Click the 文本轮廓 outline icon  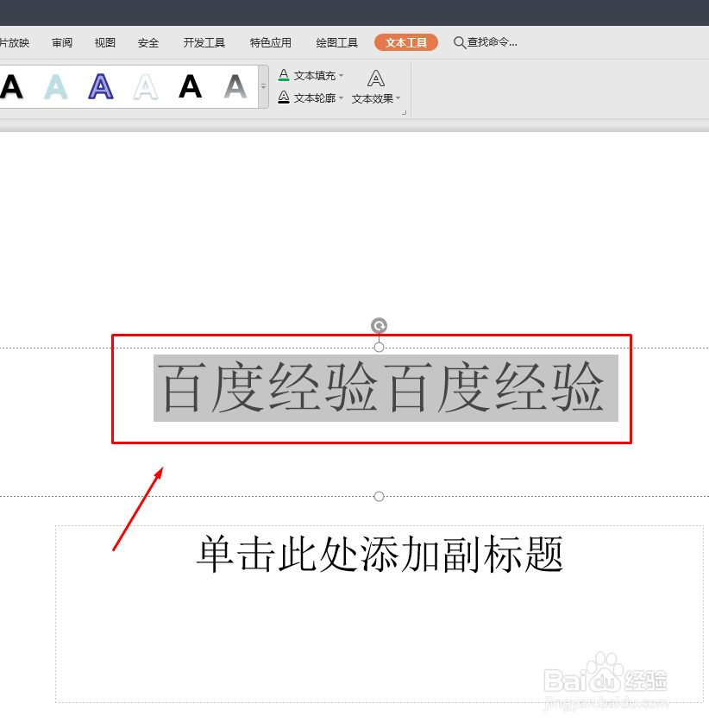coord(284,97)
